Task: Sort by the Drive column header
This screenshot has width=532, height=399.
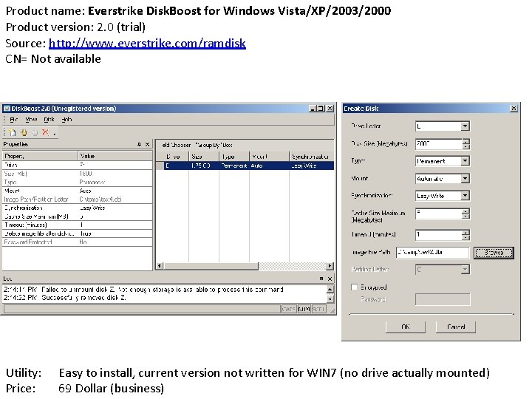Action: click(177, 157)
